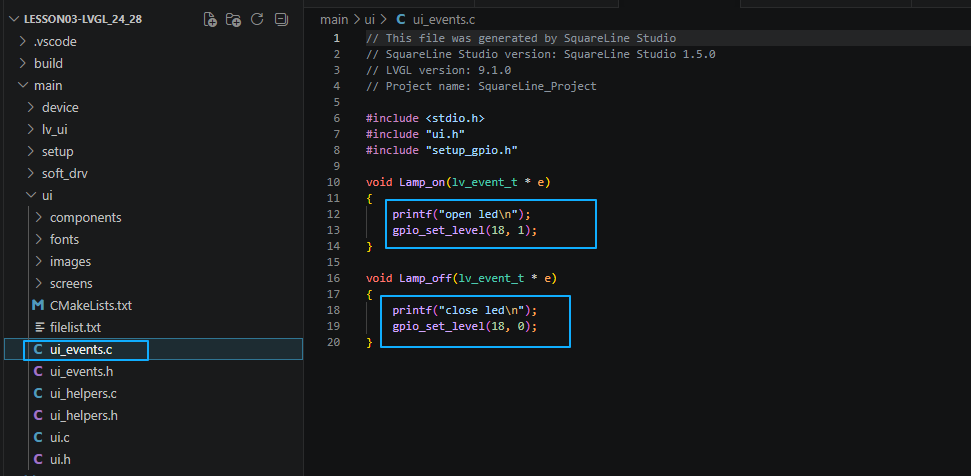Click the #include <stdio.h> line
Image resolution: width=971 pixels, height=476 pixels.
pos(425,118)
